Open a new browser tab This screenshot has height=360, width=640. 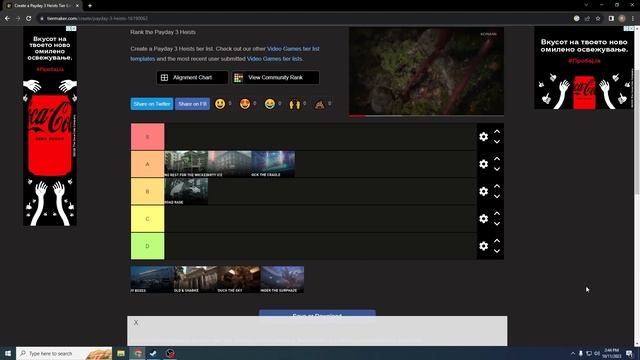click(90, 6)
